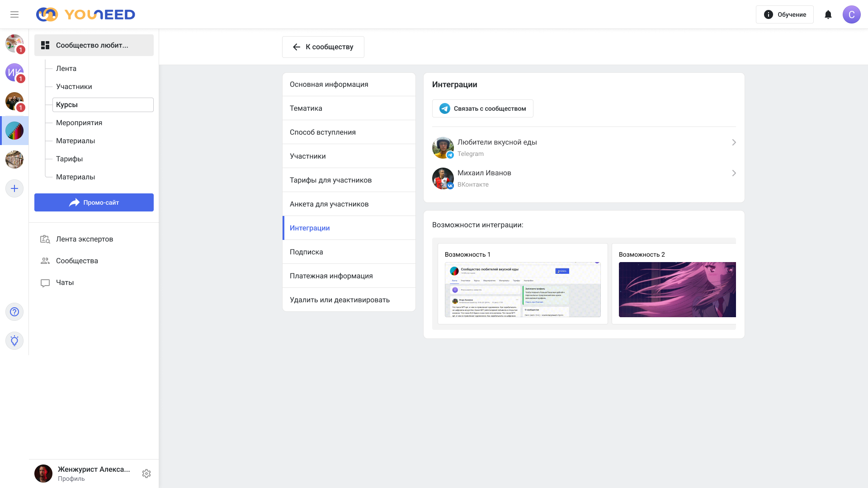Click Связать с сообществом button
This screenshot has width=868, height=488.
pos(482,108)
